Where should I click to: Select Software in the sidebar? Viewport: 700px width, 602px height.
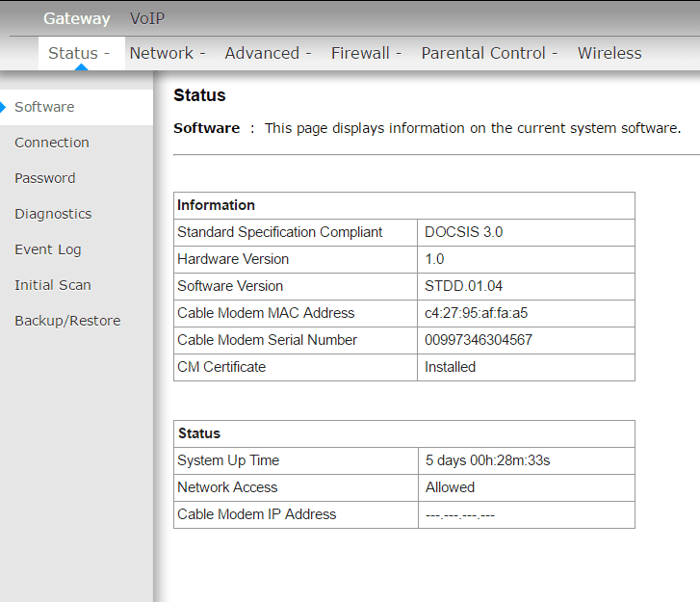[44, 107]
